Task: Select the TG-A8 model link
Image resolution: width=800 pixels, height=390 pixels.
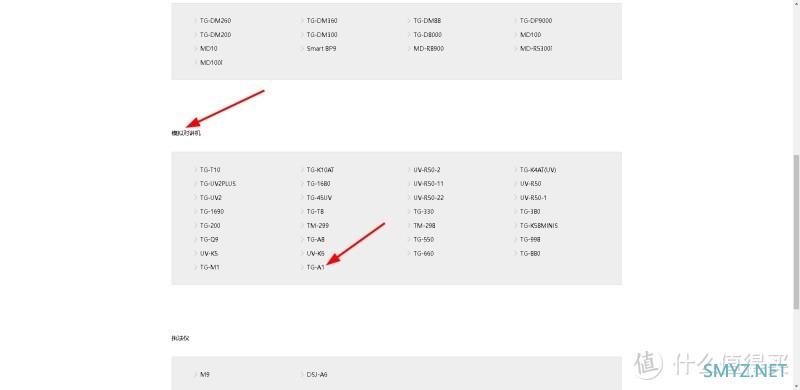Action: coord(316,239)
